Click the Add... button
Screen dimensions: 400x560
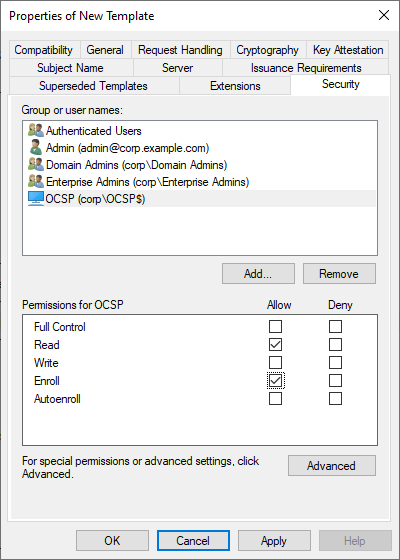point(258,274)
